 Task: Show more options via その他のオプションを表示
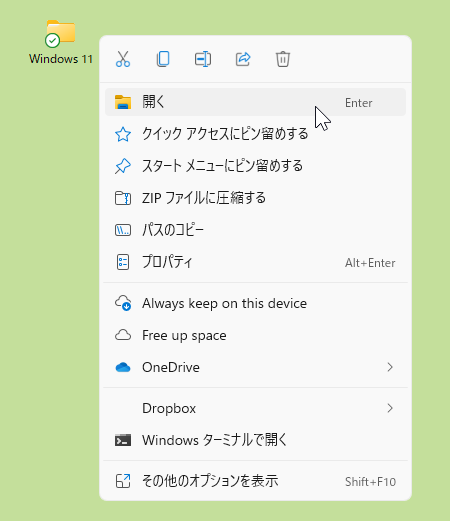point(255,481)
